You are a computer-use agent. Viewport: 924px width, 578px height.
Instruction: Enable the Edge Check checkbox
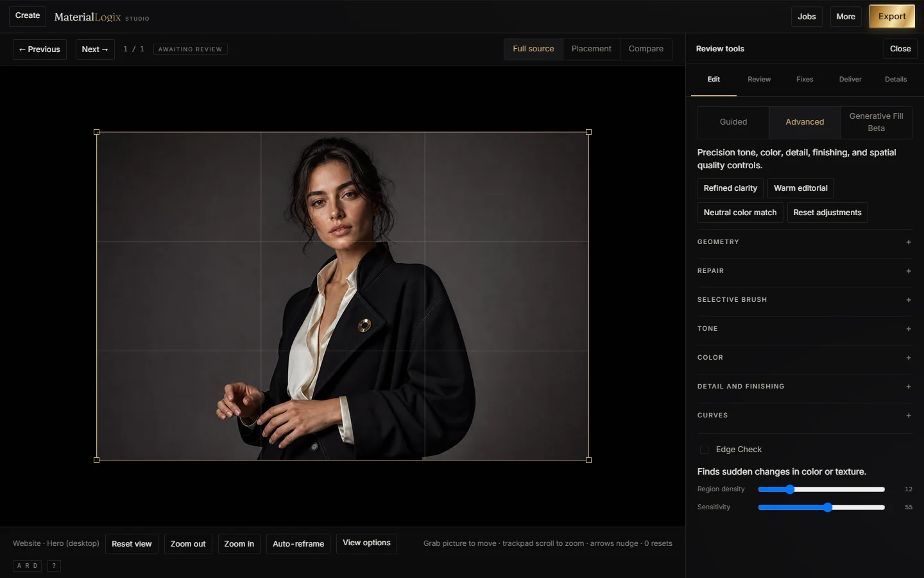pos(704,450)
